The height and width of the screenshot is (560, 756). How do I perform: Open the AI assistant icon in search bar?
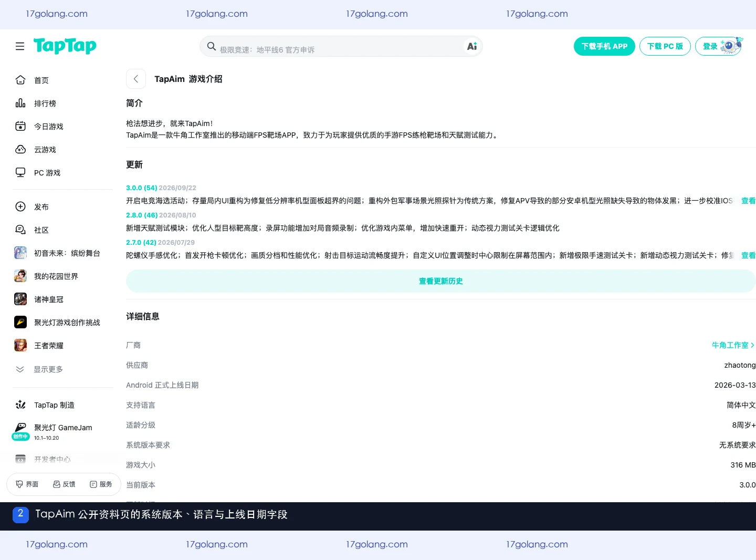(472, 46)
